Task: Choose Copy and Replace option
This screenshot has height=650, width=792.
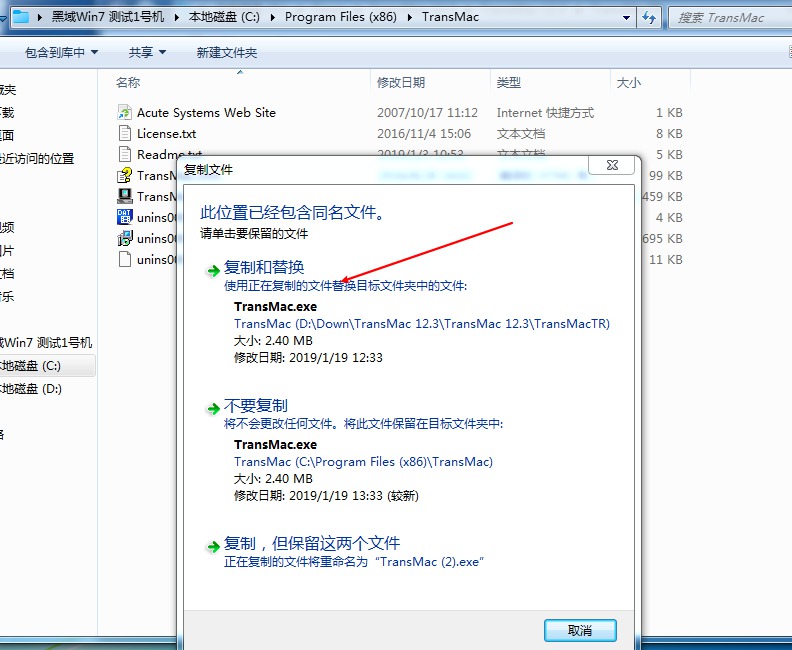Action: (264, 267)
